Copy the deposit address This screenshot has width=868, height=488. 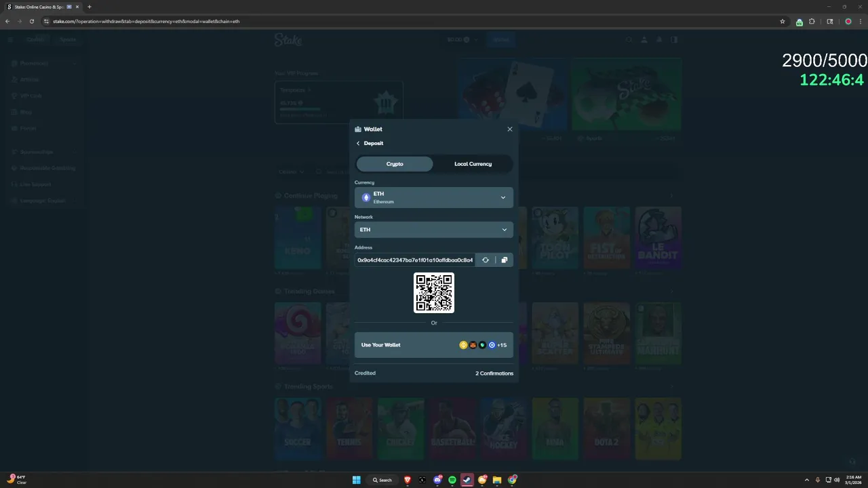(505, 260)
